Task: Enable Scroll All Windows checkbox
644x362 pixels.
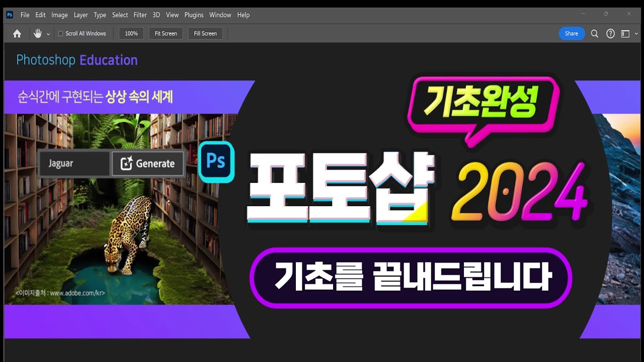Action: point(60,34)
